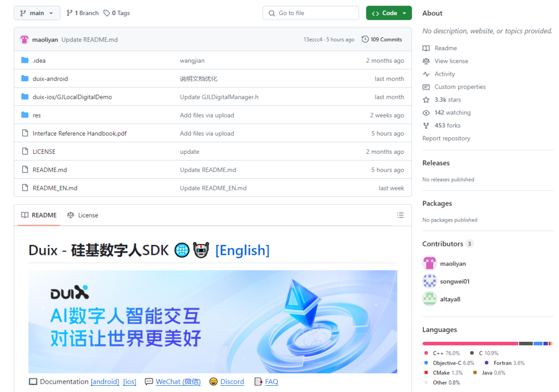Switch to the README tab
Screen dimensions: 559x392
[39, 215]
